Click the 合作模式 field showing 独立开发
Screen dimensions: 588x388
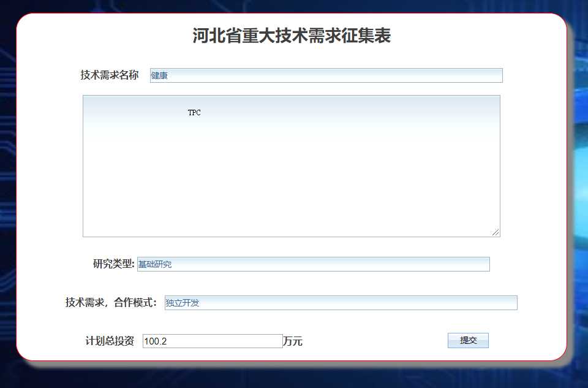click(341, 303)
